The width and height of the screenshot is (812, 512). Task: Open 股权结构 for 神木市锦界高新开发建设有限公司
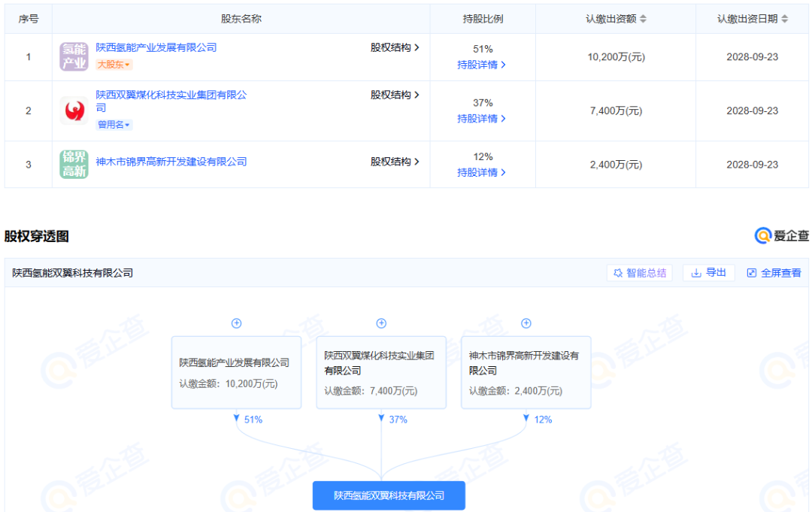tap(395, 162)
